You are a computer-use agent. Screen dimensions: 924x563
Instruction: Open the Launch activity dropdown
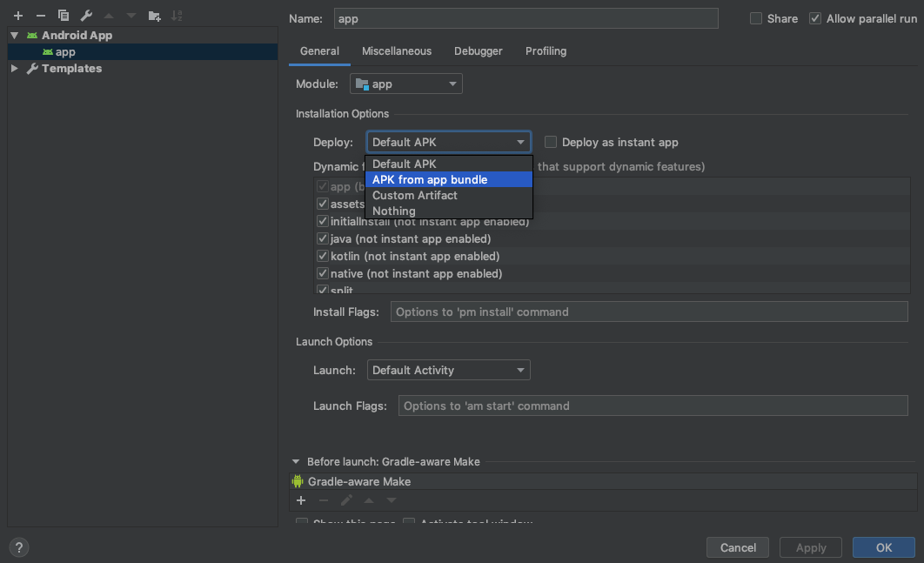point(448,370)
